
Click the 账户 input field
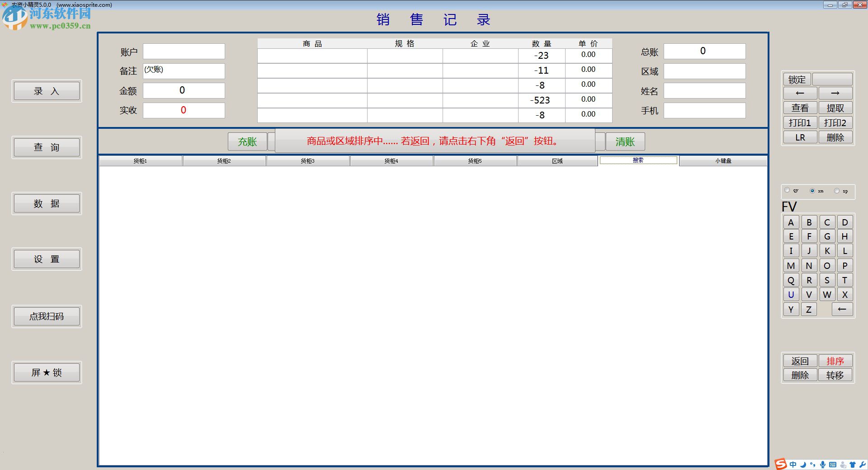coord(184,51)
